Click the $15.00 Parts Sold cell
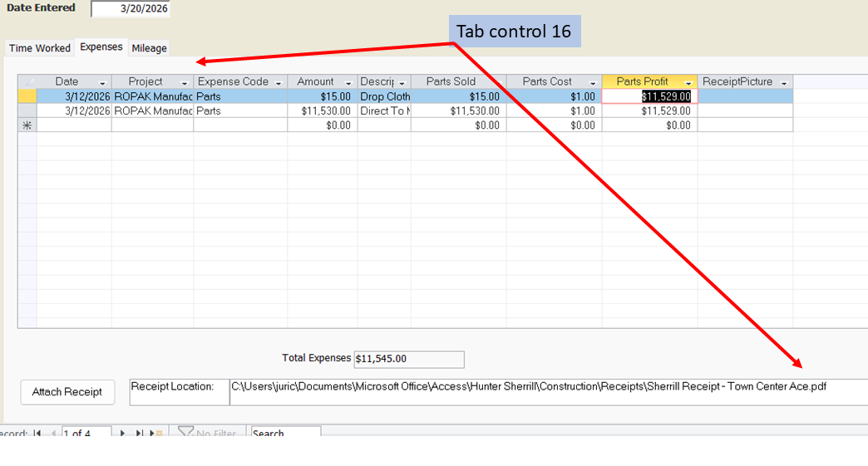868x466 pixels. 458,96
